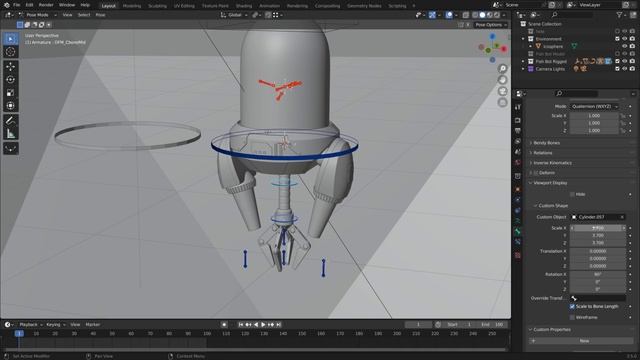
Task: Open the timeline Playback popover
Action: point(30,324)
